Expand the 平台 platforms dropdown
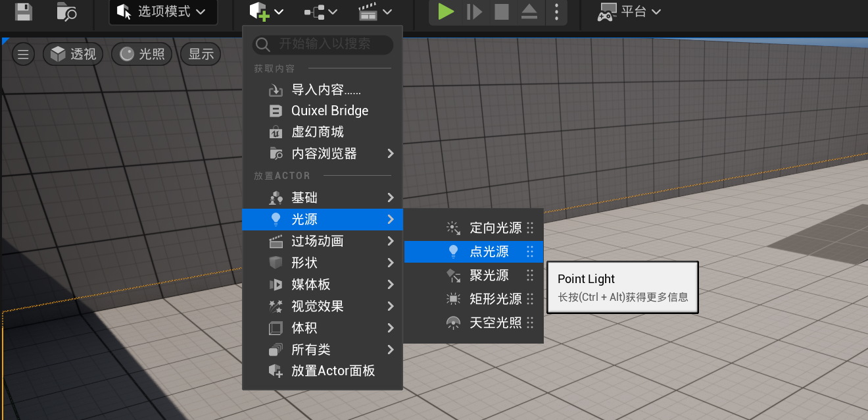 pos(629,11)
